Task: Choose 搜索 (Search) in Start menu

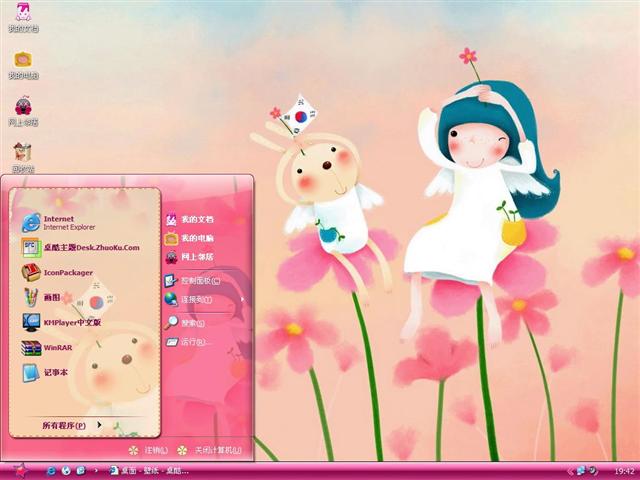Action: [x=190, y=323]
